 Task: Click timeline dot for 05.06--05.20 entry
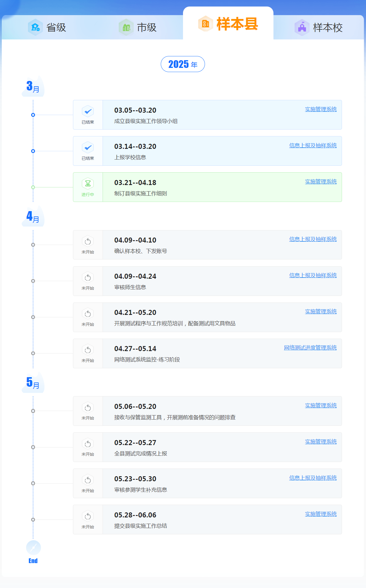(33, 411)
